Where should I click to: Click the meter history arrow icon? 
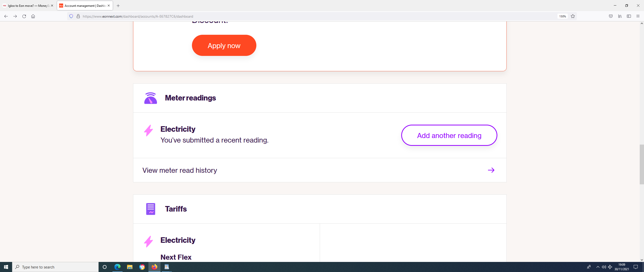[x=491, y=170]
